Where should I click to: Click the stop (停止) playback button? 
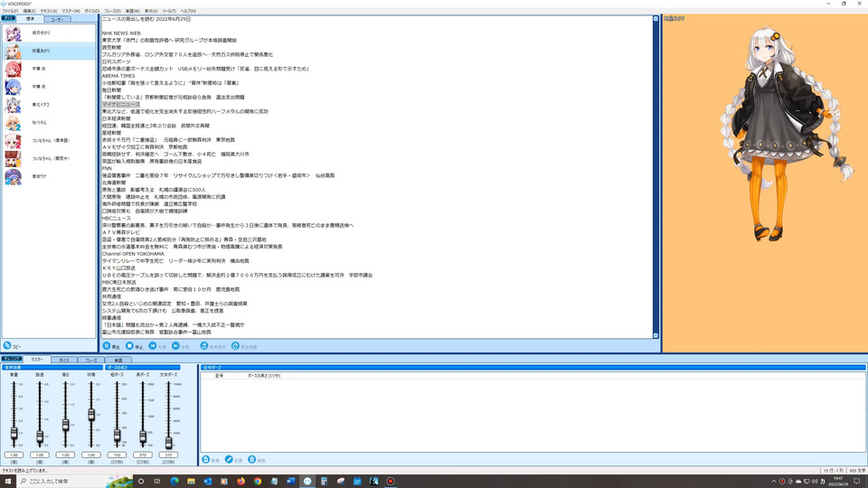(x=129, y=346)
